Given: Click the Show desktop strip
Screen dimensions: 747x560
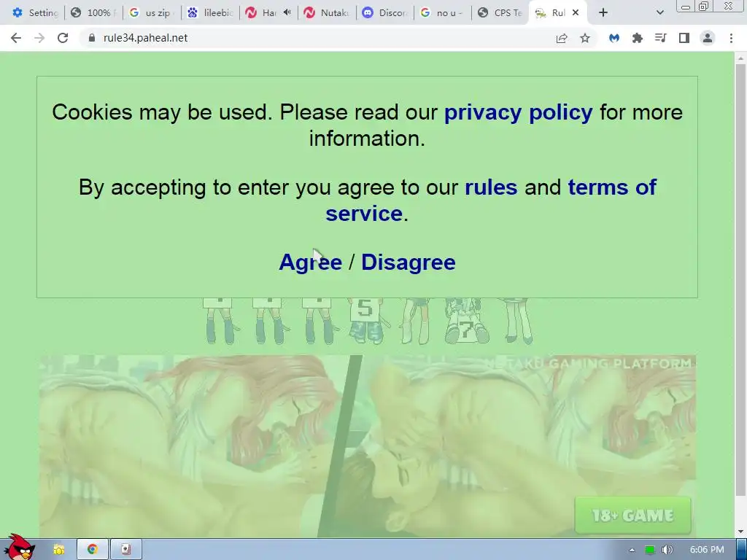Looking at the screenshot, I should tap(741, 550).
